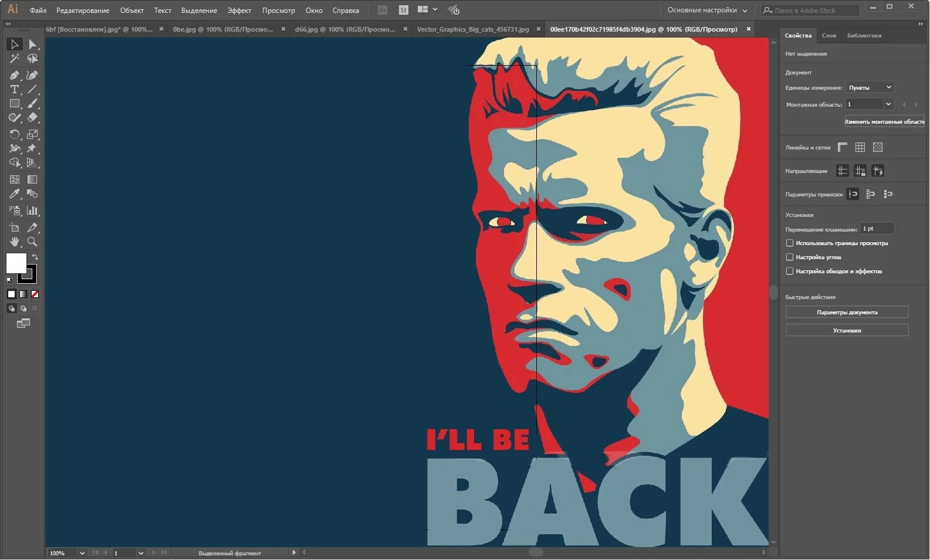This screenshot has width=930, height=560.
Task: Select the Gradient tool
Action: click(x=32, y=179)
